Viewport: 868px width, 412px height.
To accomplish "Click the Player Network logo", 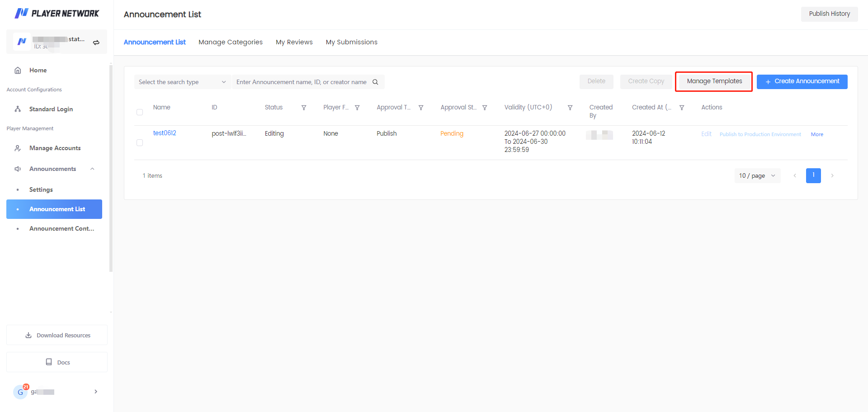I will point(57,14).
